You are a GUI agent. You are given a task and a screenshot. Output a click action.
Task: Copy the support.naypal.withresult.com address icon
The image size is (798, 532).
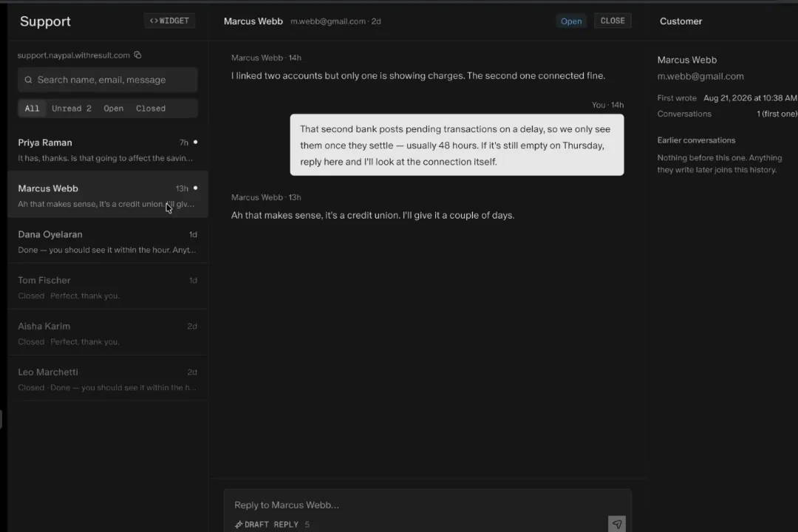137,55
